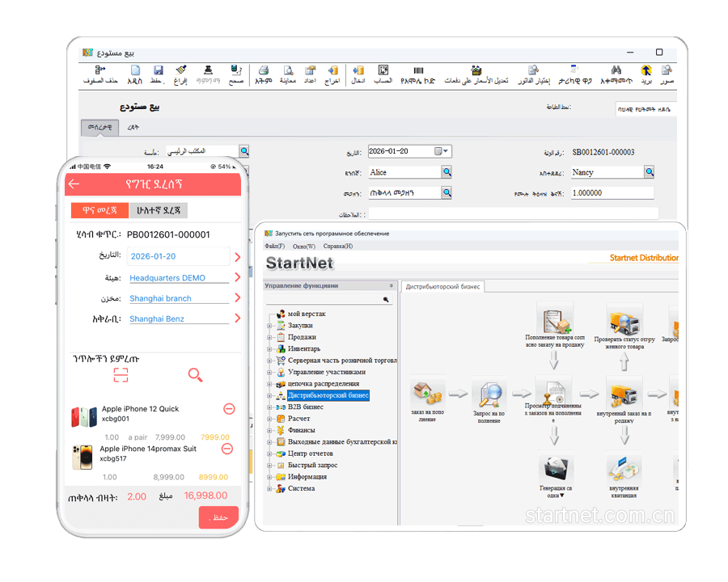Select Центр отчетов in function tree
The width and height of the screenshot is (728, 582).
[312, 453]
